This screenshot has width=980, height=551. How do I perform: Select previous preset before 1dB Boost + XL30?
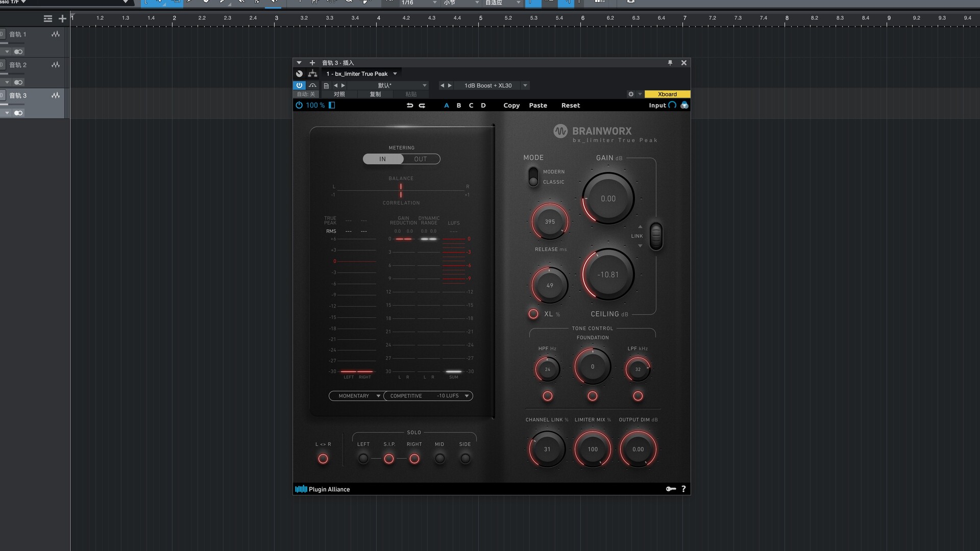pyautogui.click(x=442, y=86)
